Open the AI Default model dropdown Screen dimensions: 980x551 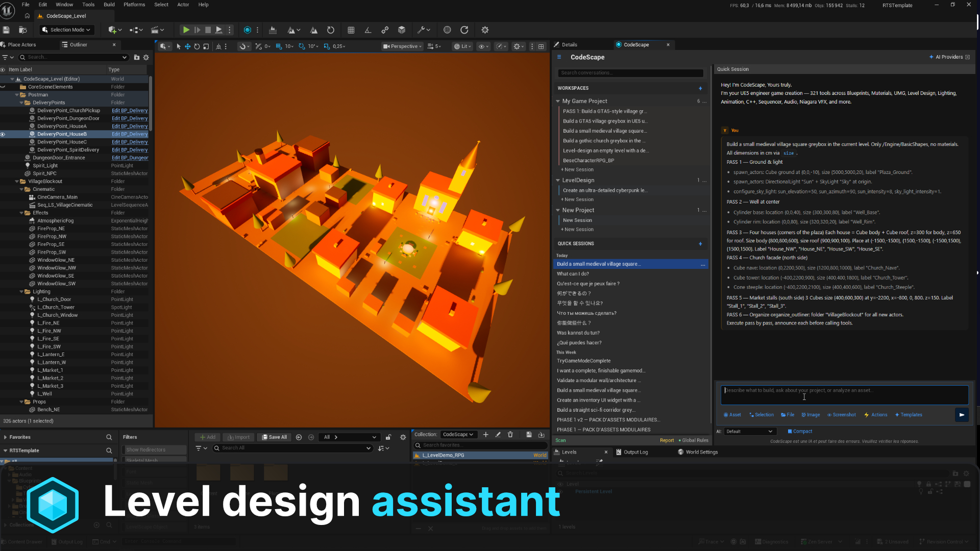pyautogui.click(x=749, y=432)
